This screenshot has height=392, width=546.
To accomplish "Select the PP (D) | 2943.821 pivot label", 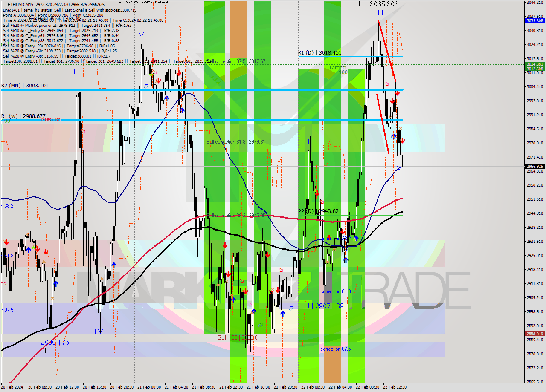I will (319, 211).
